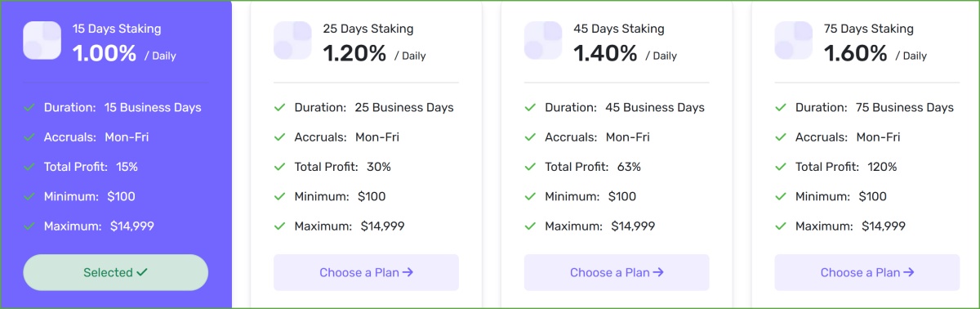
Task: Click checkmark next to Total Profit 30%
Action: tap(280, 167)
